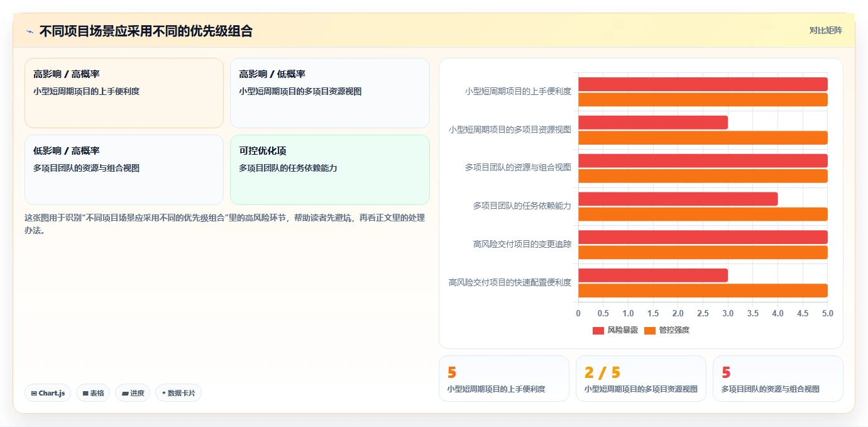The width and height of the screenshot is (868, 427).
Task: Click chart axis label 小型短周期项目的多项目资源视图
Action: click(510, 130)
